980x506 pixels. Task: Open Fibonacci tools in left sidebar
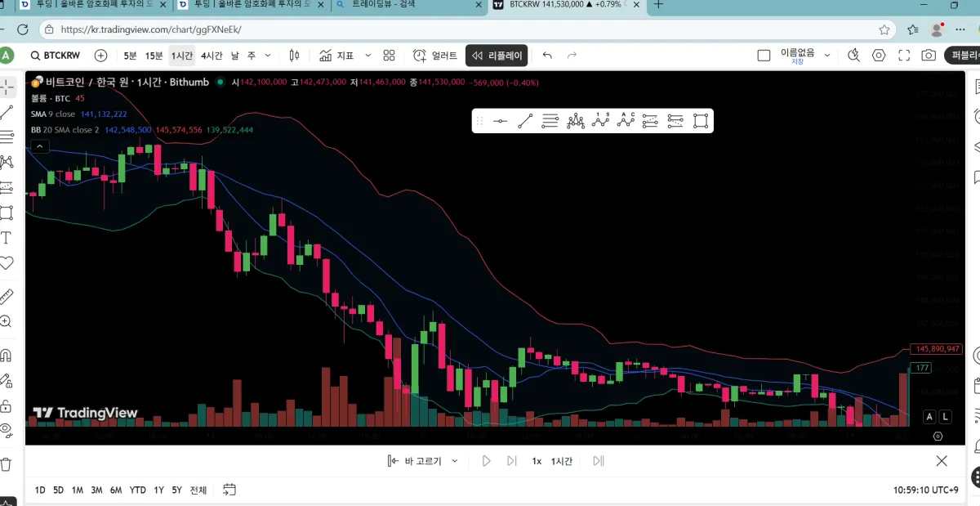click(x=7, y=137)
